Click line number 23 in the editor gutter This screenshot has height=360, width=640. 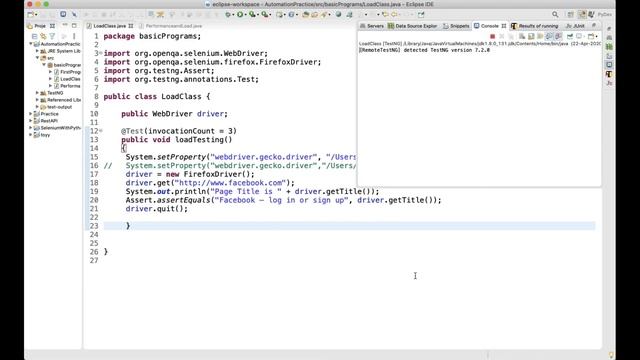tap(94, 226)
